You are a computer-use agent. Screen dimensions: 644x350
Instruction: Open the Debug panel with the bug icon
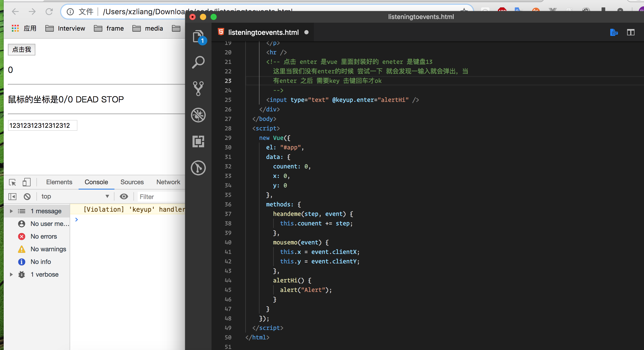(x=198, y=115)
